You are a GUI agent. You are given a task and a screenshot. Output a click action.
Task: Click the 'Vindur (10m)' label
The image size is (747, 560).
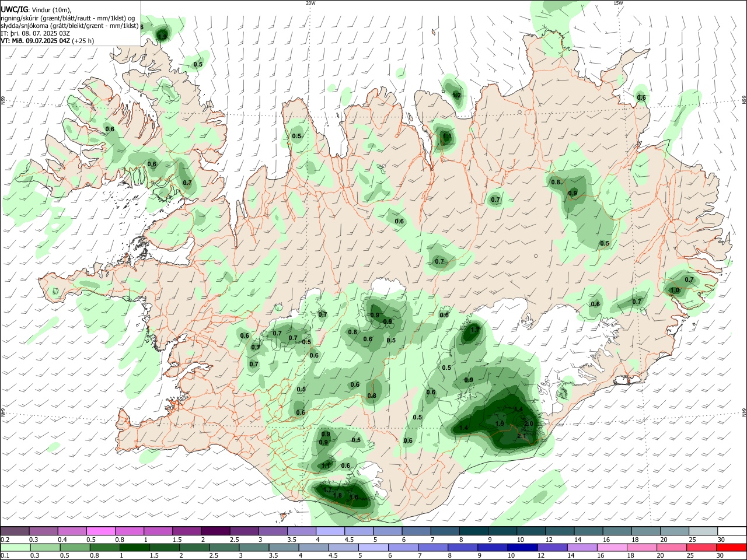pos(51,9)
